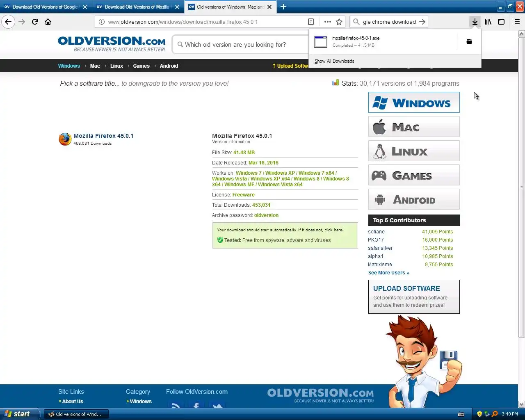Open contributor PKO17 profile

click(376, 240)
